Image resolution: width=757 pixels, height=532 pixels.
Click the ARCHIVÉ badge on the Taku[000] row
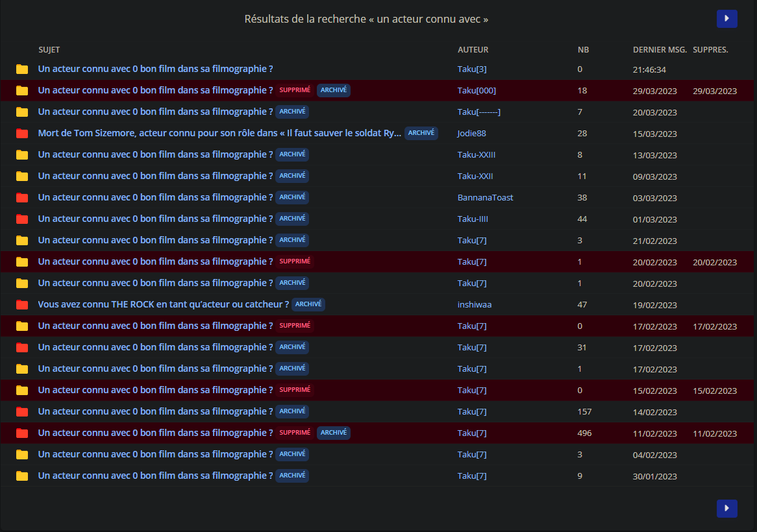tap(334, 90)
